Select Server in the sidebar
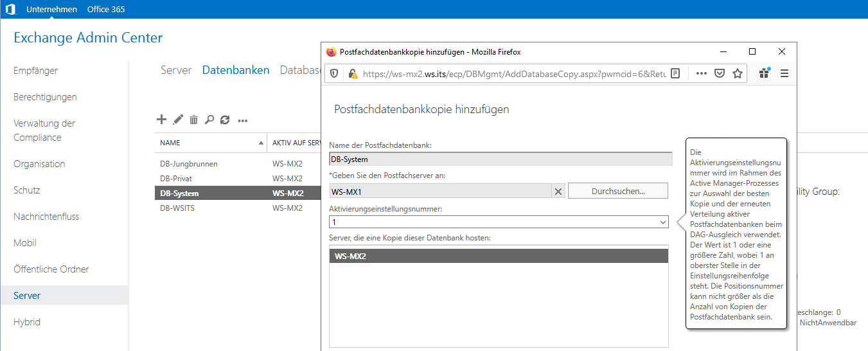 (x=64, y=296)
